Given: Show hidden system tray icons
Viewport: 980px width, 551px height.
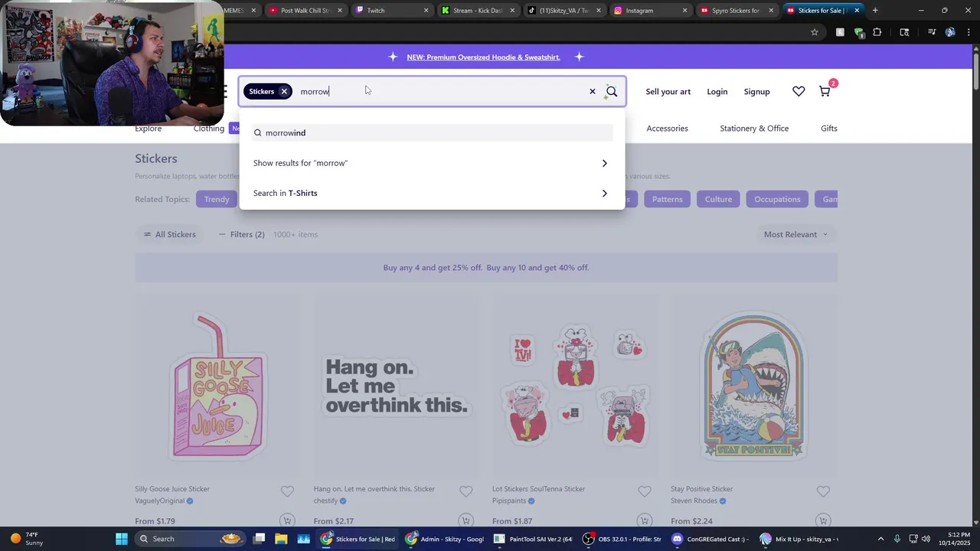Looking at the screenshot, I should (x=880, y=539).
